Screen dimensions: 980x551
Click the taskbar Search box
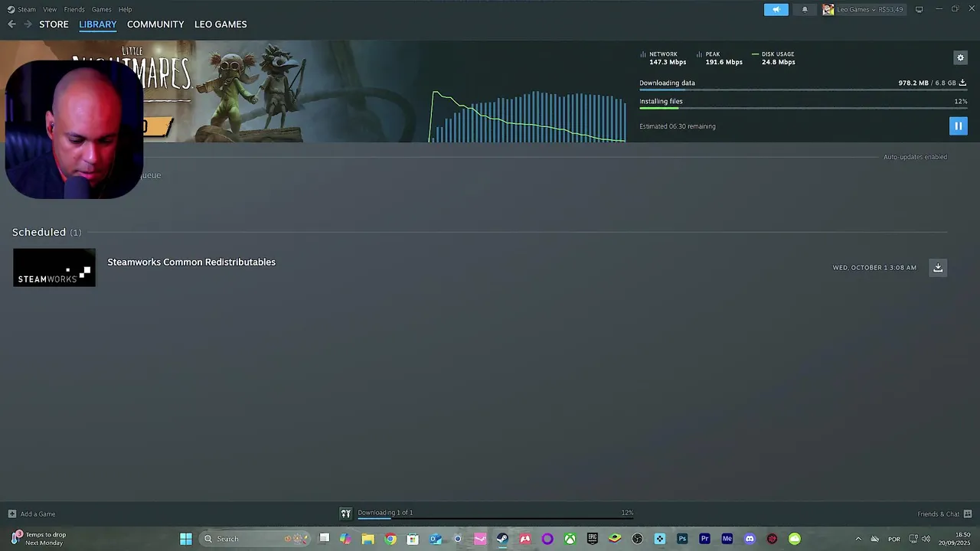click(x=255, y=539)
